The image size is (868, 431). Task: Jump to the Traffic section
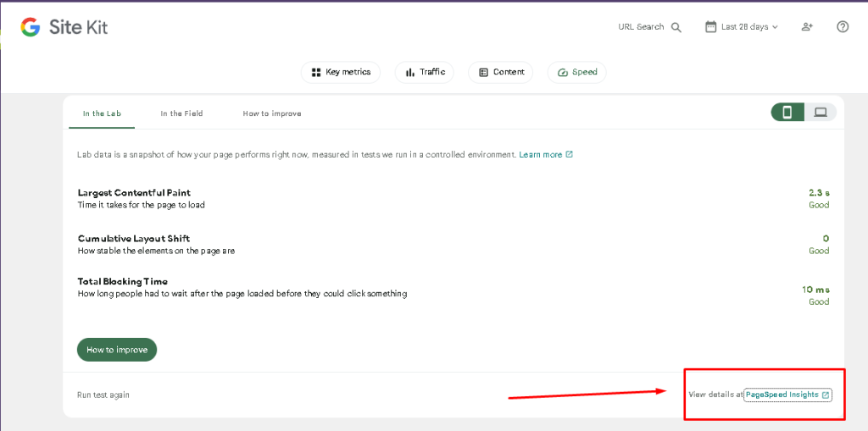click(x=425, y=73)
